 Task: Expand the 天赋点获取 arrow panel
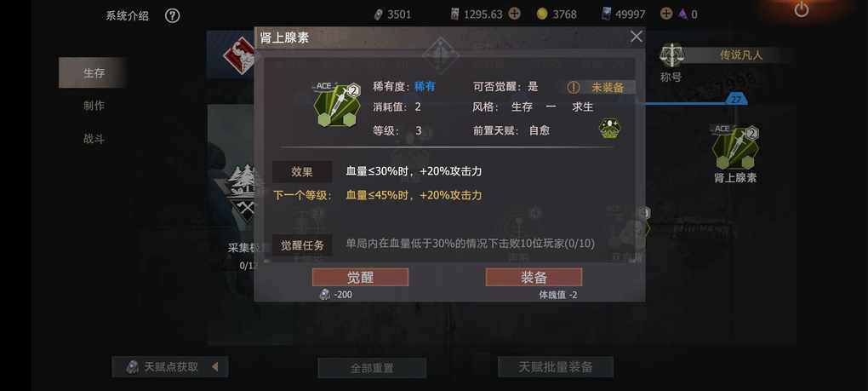(x=214, y=366)
